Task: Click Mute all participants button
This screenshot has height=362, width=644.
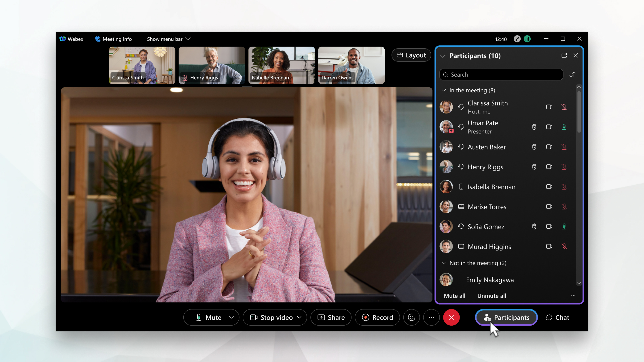Action: (455, 295)
